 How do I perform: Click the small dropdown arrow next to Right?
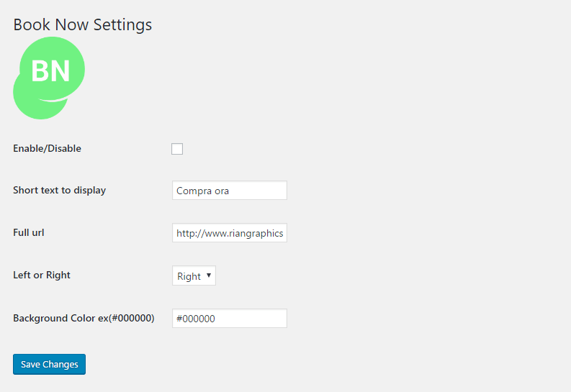pos(209,275)
